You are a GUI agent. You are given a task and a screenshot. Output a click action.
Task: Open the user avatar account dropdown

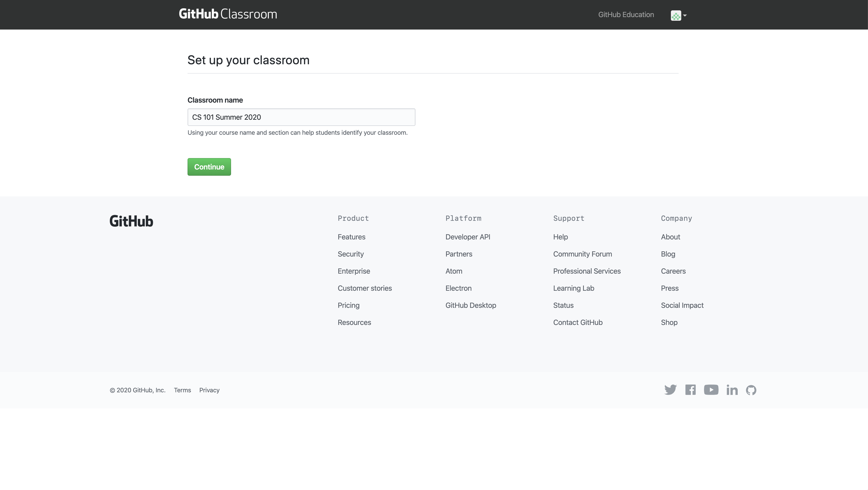(x=679, y=16)
